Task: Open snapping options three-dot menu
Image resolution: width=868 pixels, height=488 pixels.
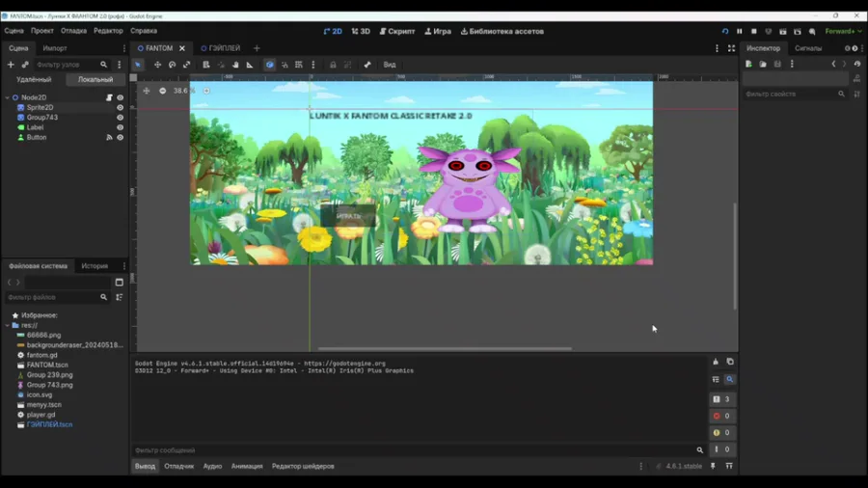Action: [313, 65]
